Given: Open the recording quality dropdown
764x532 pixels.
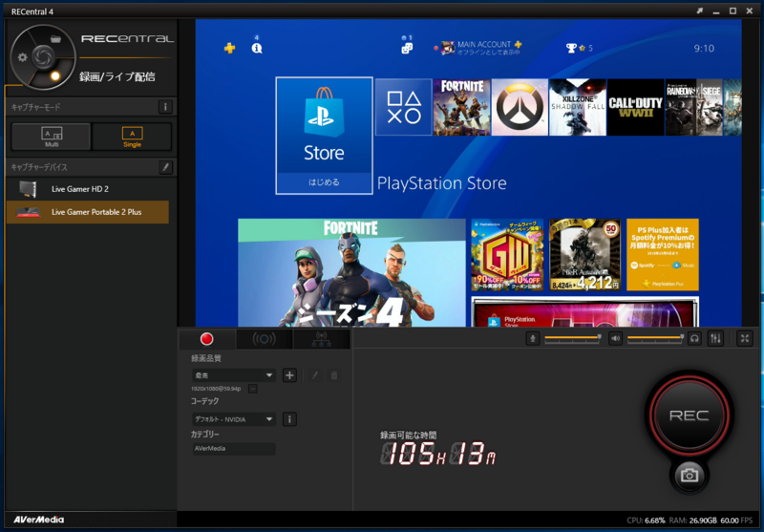Looking at the screenshot, I should tap(234, 375).
